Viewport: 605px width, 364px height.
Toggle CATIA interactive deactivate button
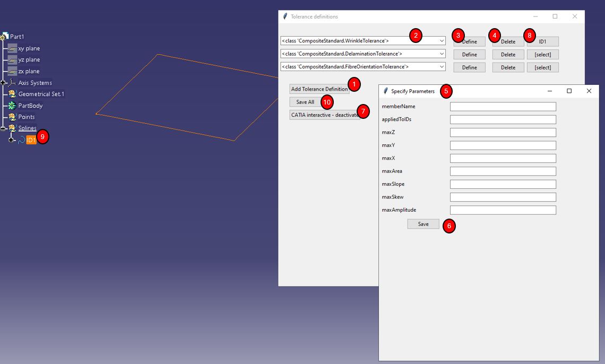[324, 115]
